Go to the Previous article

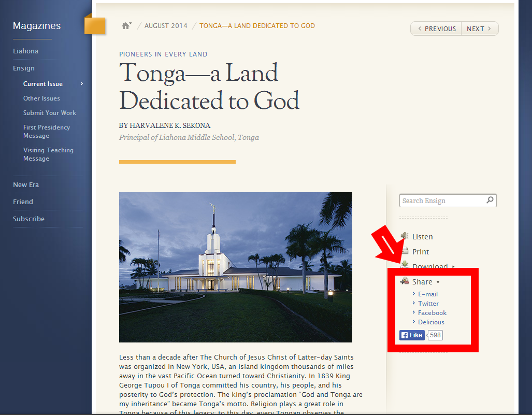pos(436,29)
